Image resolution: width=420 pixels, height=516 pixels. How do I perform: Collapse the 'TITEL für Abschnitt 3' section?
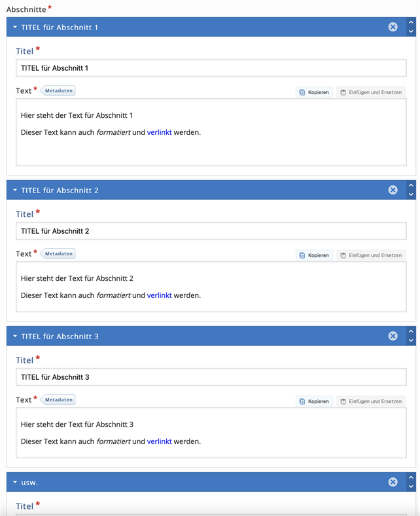(x=15, y=336)
